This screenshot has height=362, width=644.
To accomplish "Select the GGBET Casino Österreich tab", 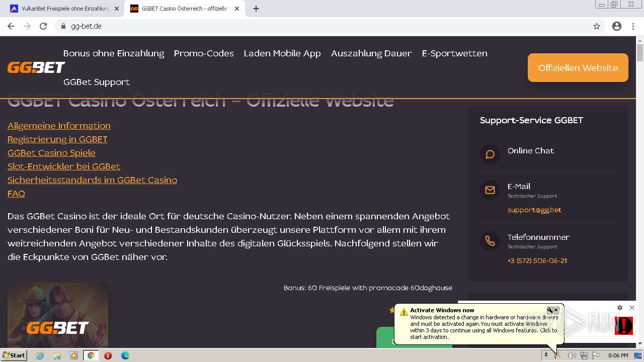I will (x=184, y=9).
